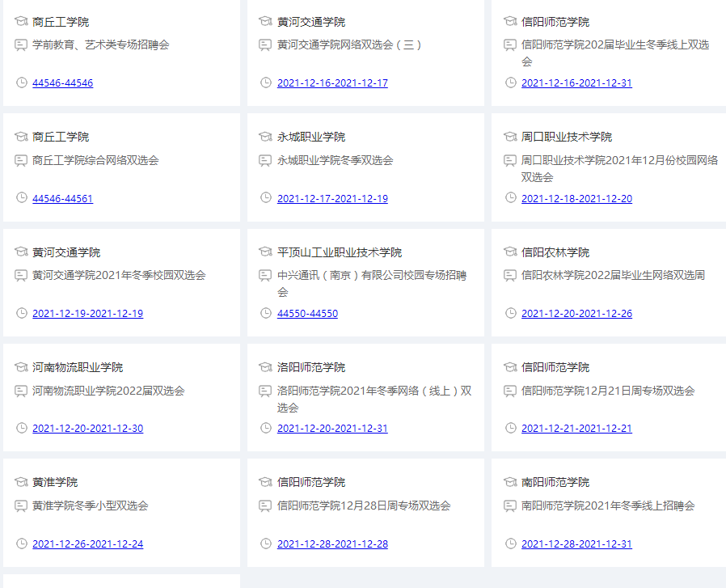Open the 中兴通讯（南京）有限公司校园专场招聘会 listing
Viewport: 726px width, 588px height.
[x=372, y=276]
